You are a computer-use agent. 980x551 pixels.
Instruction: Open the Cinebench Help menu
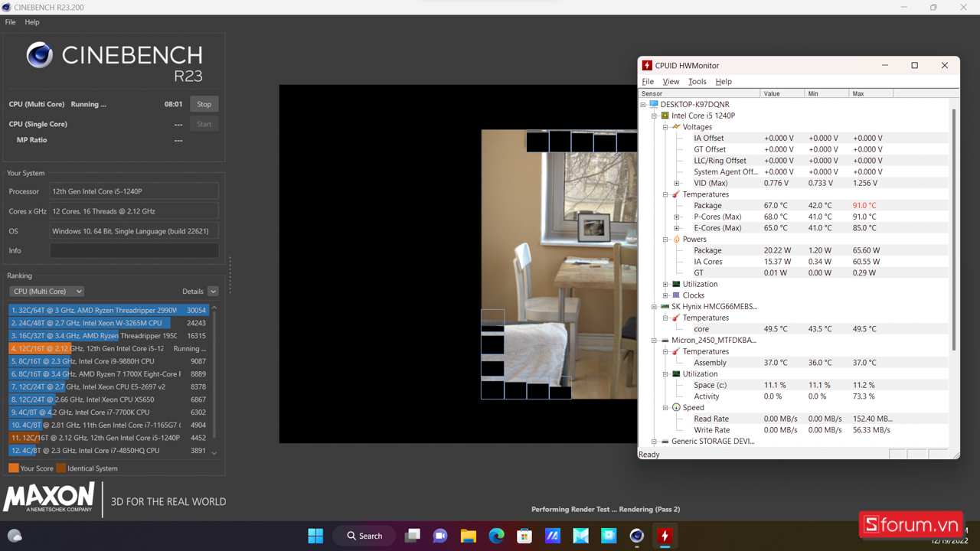coord(32,22)
